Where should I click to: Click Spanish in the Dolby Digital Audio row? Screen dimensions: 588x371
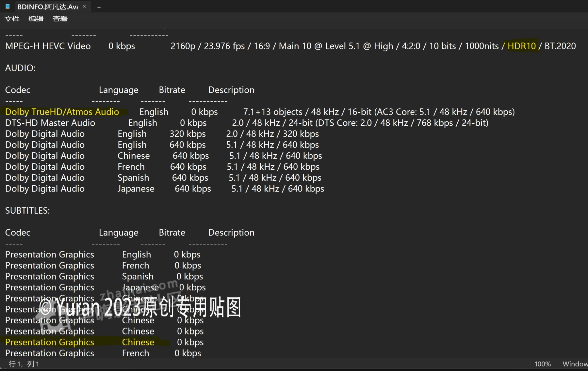(133, 178)
